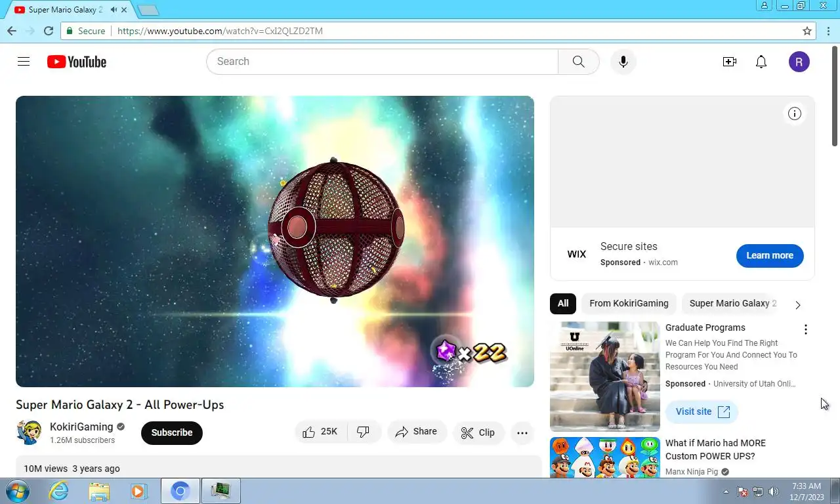This screenshot has width=840, height=504.
Task: Click Learn more on Wix ad
Action: point(770,255)
